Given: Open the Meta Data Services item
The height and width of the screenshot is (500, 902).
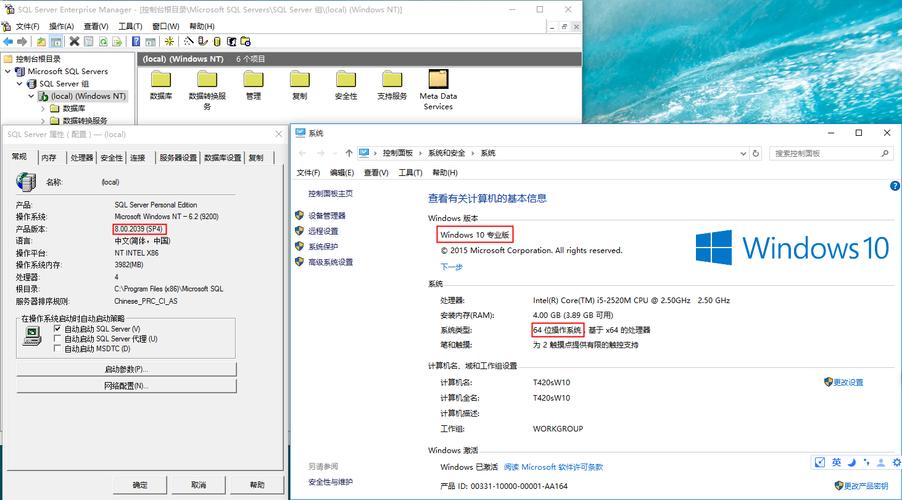Looking at the screenshot, I should [x=438, y=90].
